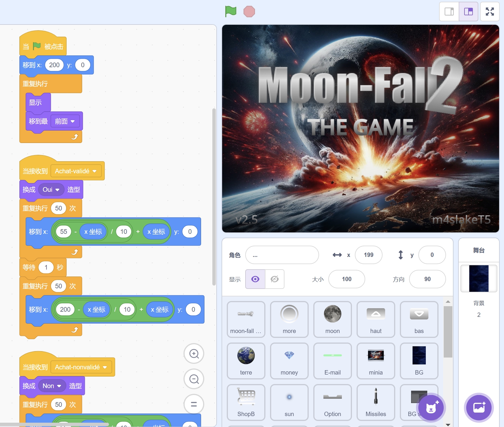Screen dimensions: 504x427
Task: Reset workspace zoom with the equals button
Action: tap(194, 404)
